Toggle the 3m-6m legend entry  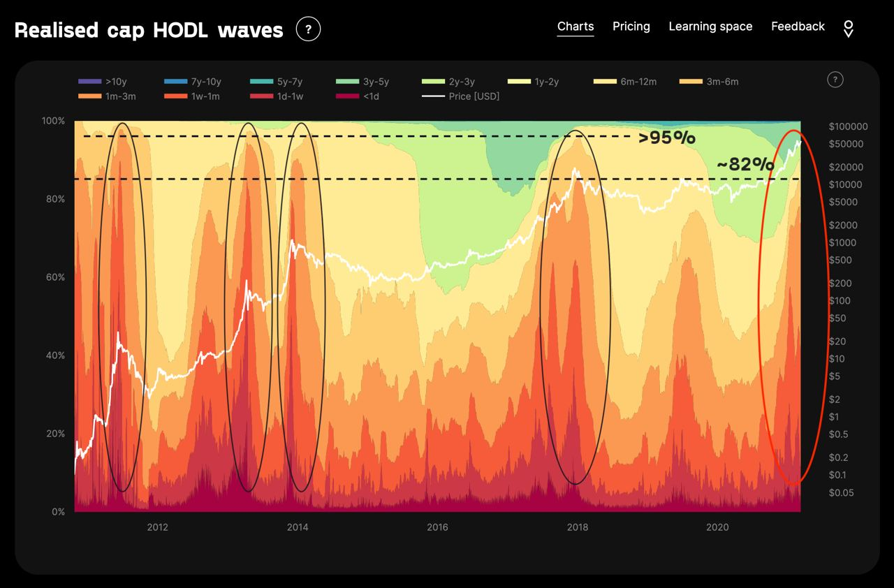708,82
